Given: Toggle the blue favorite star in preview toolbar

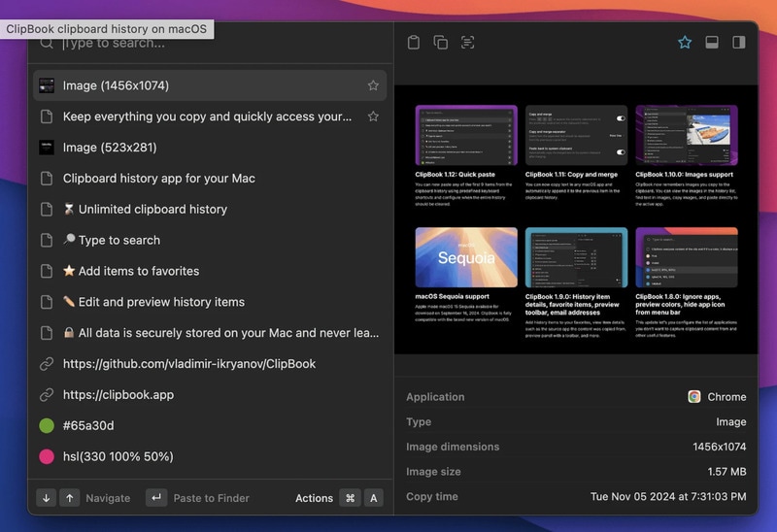Looking at the screenshot, I should point(685,43).
